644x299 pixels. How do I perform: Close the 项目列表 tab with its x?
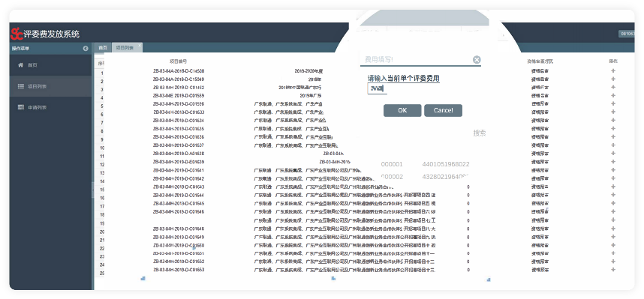pos(140,45)
